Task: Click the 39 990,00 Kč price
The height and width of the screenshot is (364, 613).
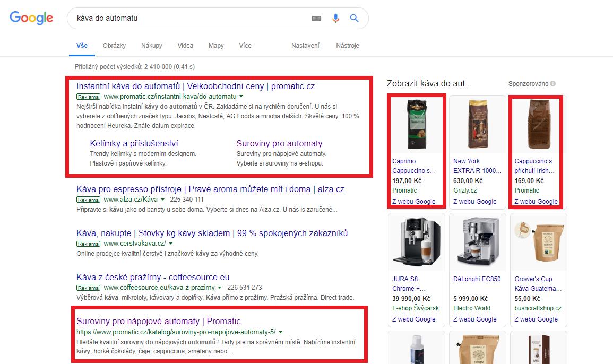Action: 411,298
